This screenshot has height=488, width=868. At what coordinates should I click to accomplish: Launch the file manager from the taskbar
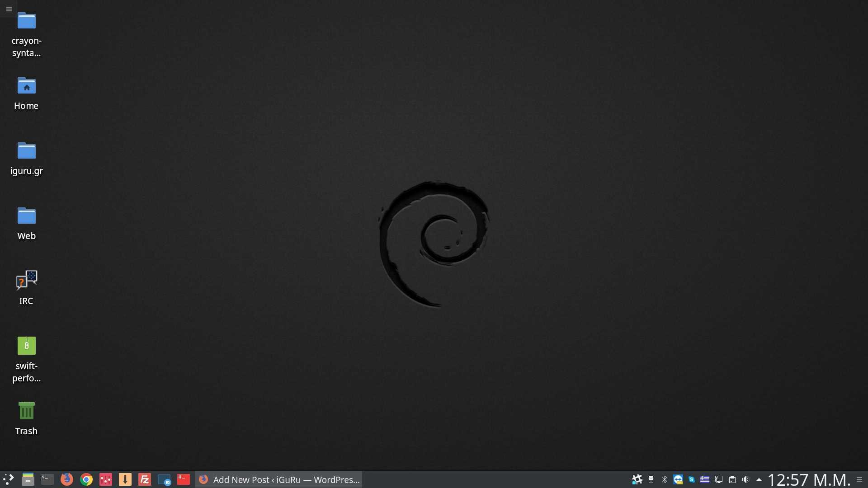point(28,479)
